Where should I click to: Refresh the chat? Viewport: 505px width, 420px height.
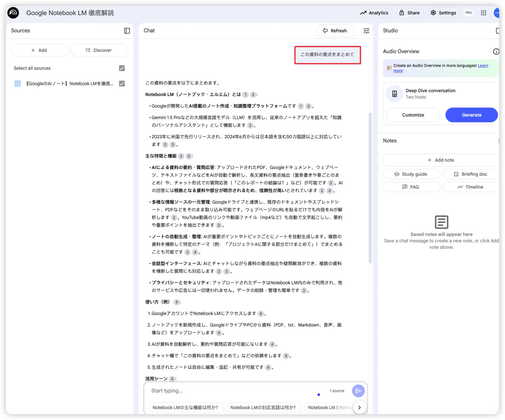tap(336, 31)
